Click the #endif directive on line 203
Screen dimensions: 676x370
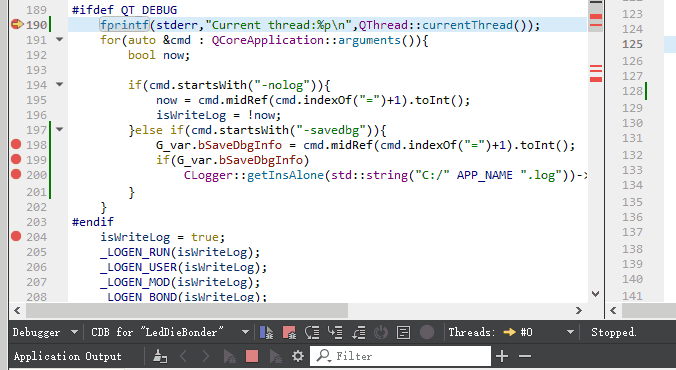[x=93, y=222]
